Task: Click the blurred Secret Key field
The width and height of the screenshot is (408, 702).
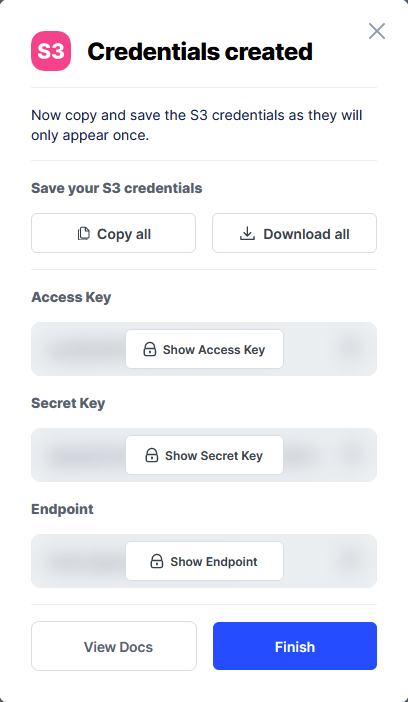Action: (x=204, y=455)
